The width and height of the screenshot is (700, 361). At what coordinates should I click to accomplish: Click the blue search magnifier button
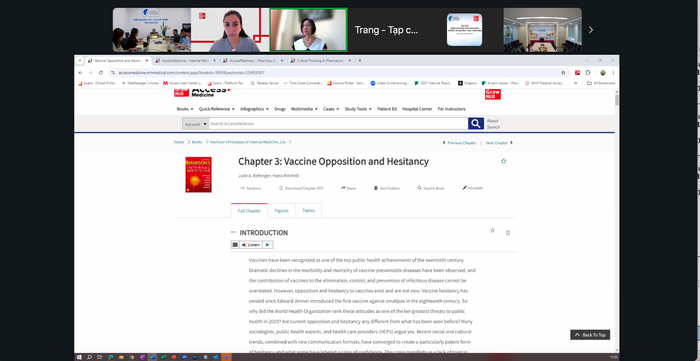476,124
